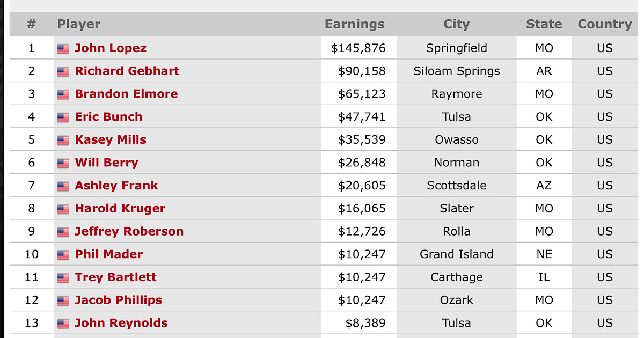Open Jacob Phillips profile link
Image resolution: width=644 pixels, height=338 pixels.
point(118,300)
